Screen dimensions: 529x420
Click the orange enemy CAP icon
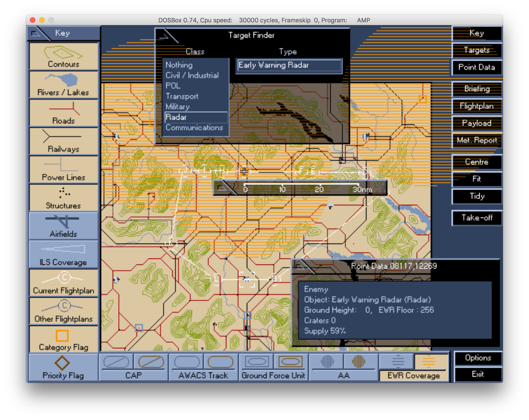tap(151, 361)
